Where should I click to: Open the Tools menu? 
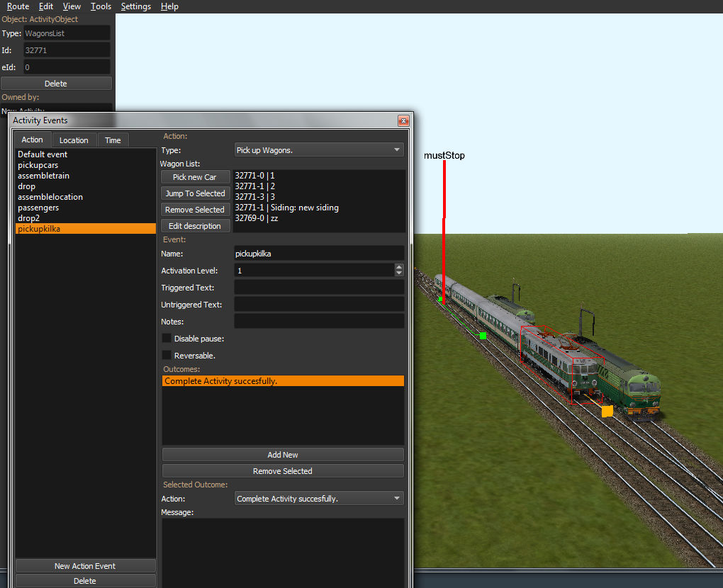coord(101,6)
